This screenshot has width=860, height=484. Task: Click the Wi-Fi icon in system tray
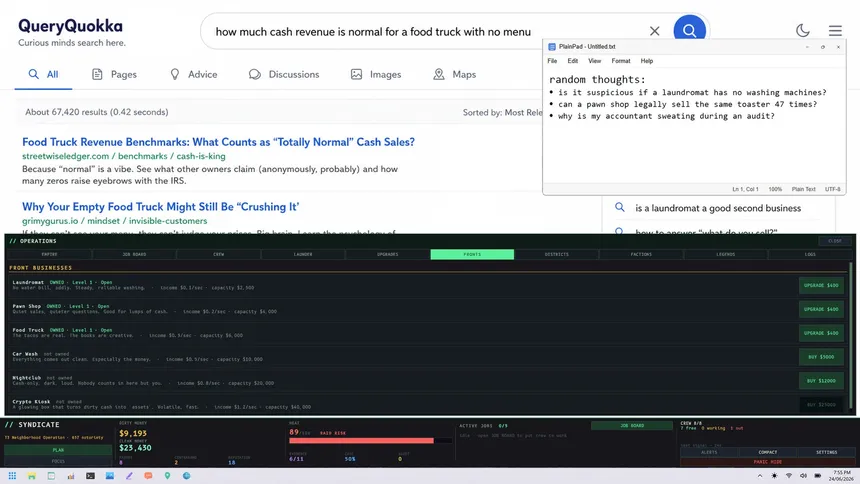pyautogui.click(x=789, y=476)
